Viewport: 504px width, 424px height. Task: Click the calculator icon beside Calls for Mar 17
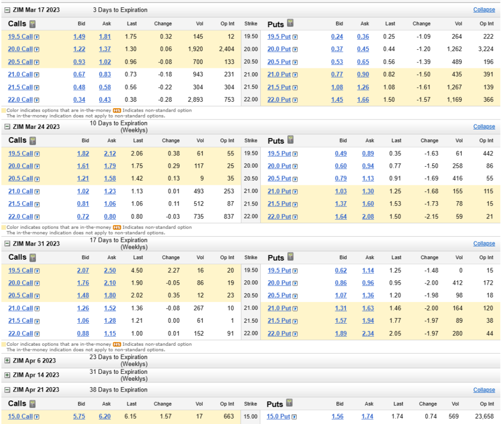click(32, 24)
